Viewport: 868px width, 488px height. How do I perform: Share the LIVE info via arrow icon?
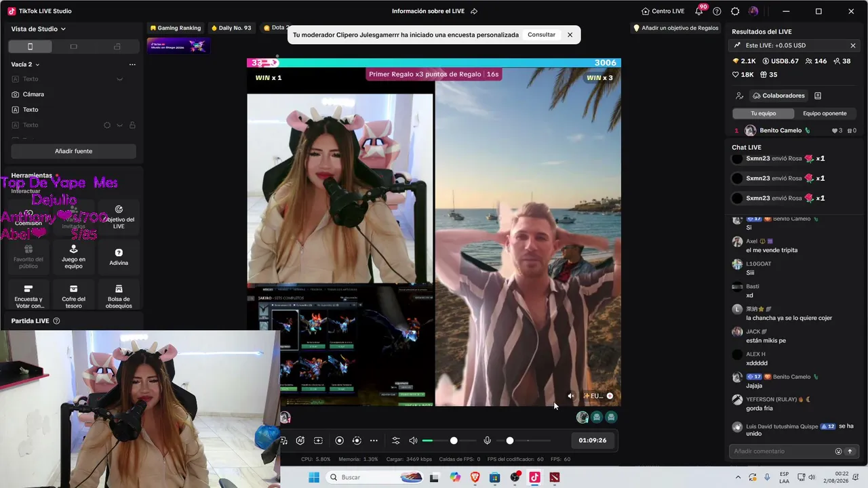pos(474,12)
